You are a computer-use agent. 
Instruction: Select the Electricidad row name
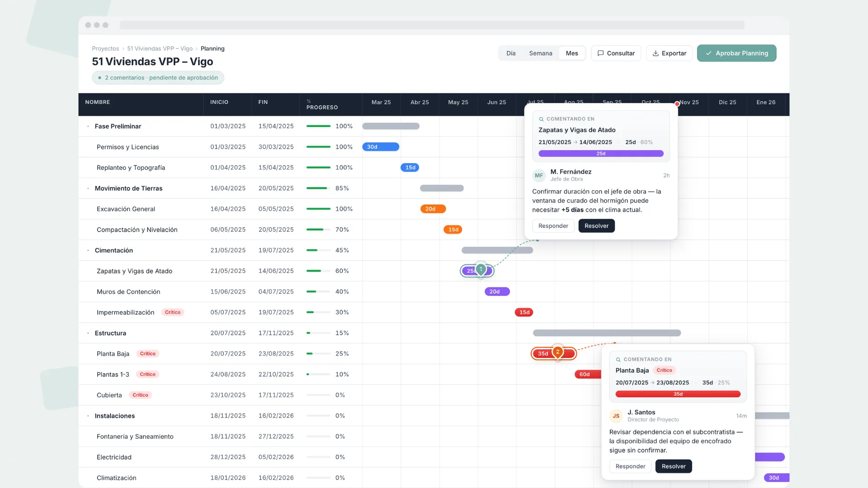(x=114, y=457)
